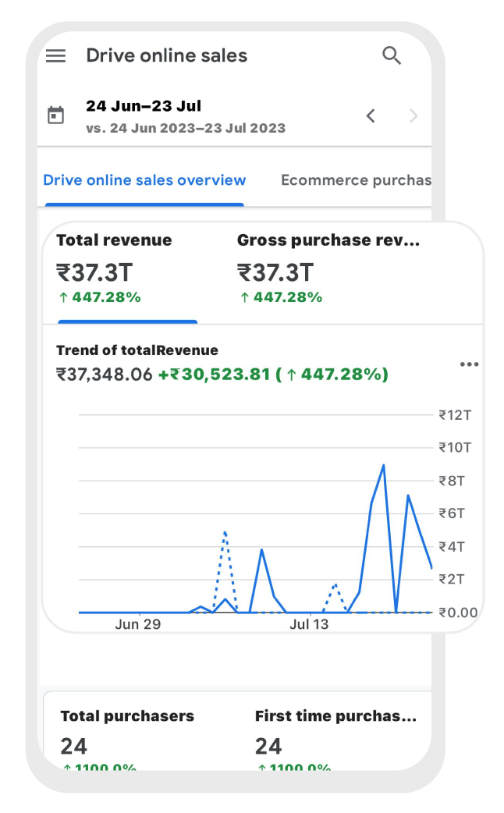Click the 24 value under Total purchasers
The image size is (504, 813).
point(73,747)
